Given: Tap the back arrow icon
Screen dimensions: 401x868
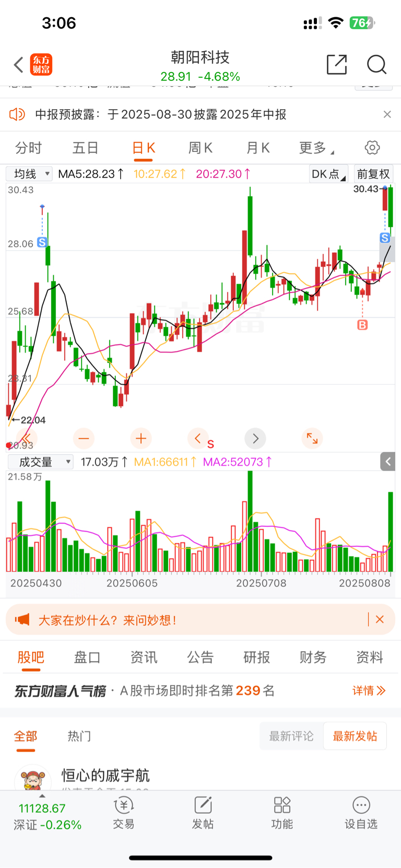Looking at the screenshot, I should [x=19, y=65].
